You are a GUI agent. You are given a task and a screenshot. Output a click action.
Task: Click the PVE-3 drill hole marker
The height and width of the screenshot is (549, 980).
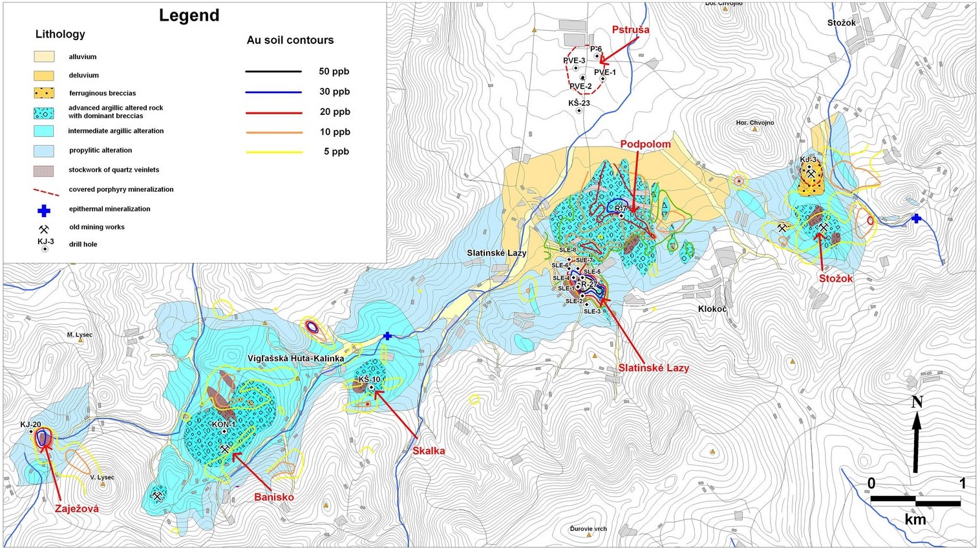click(575, 68)
